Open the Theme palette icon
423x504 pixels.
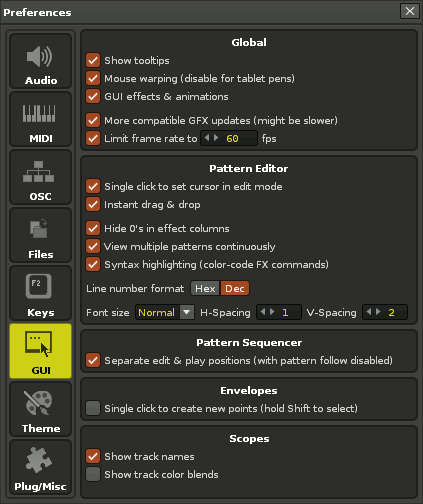click(x=38, y=403)
